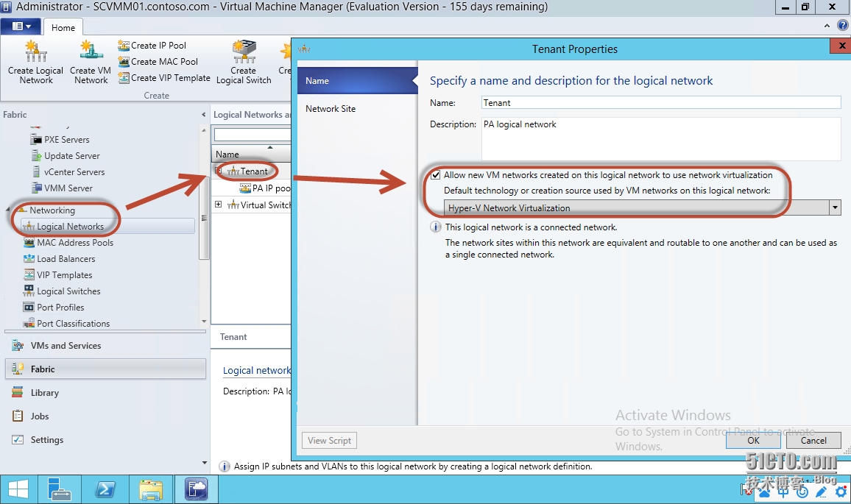Select VMM Server node
The image size is (851, 504).
pos(62,188)
